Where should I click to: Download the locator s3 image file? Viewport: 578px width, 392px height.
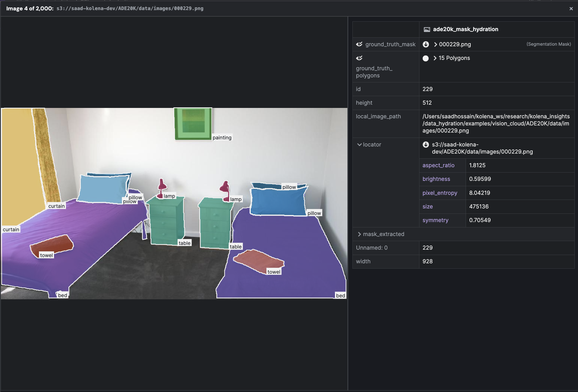pos(426,145)
